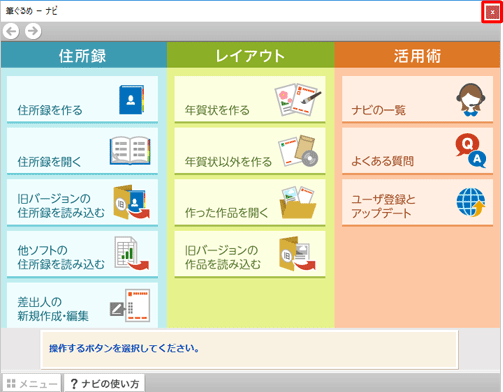Click the open book icon for 住所録を開く
This screenshot has height=392, width=503.
(130, 150)
